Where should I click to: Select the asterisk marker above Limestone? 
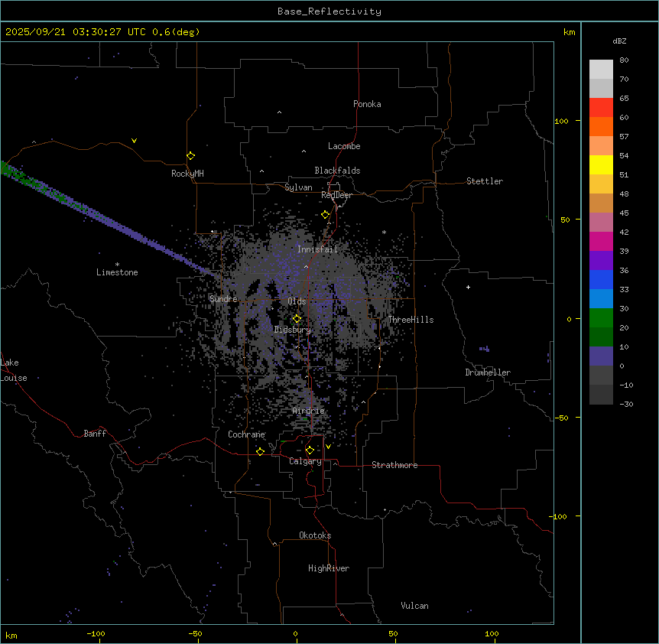click(x=117, y=264)
